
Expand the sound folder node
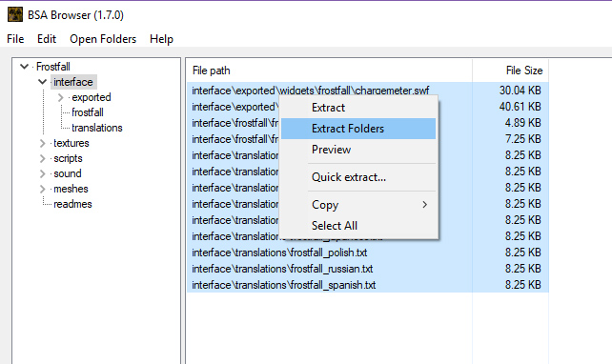coord(43,173)
